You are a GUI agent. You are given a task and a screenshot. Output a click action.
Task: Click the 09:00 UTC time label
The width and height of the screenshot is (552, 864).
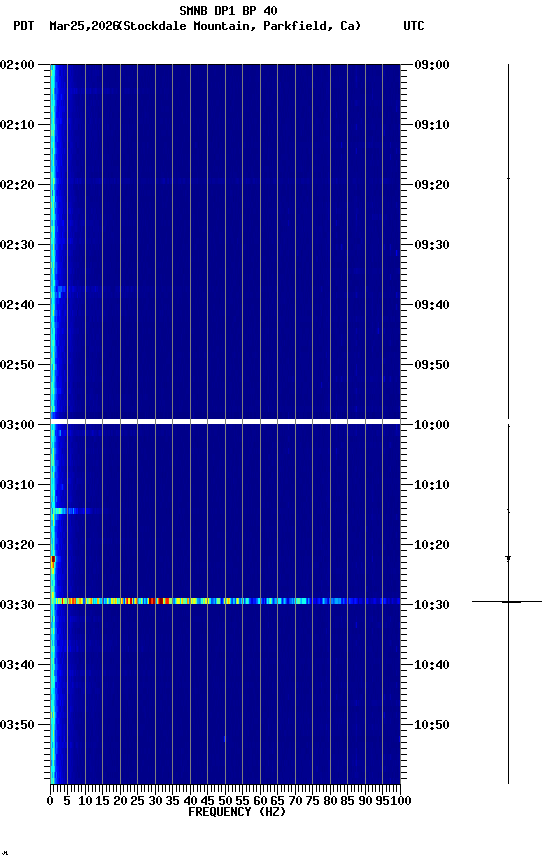pos(432,65)
